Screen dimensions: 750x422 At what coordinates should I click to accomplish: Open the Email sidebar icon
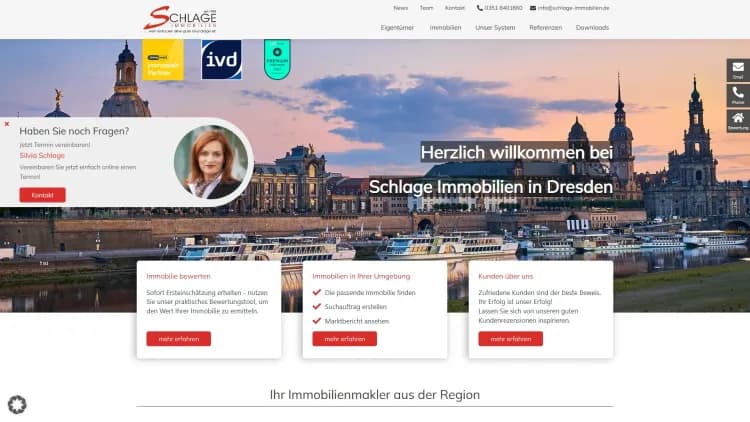click(x=738, y=70)
